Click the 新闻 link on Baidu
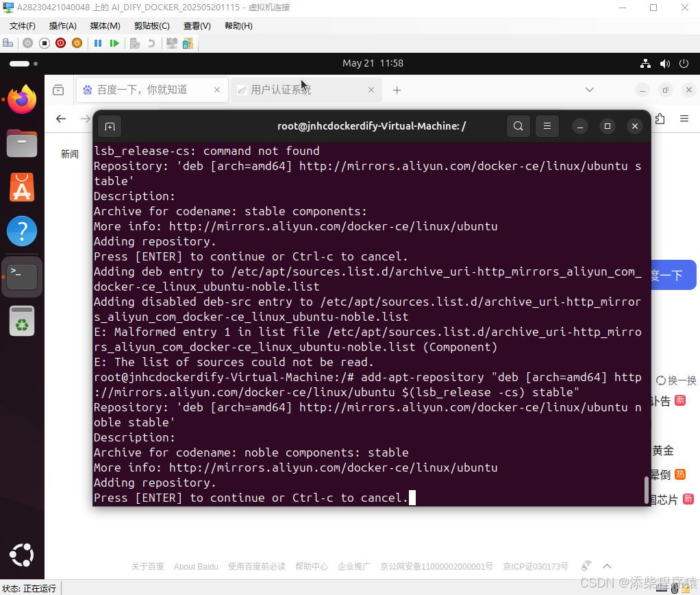The height and width of the screenshot is (595, 700). 70,154
